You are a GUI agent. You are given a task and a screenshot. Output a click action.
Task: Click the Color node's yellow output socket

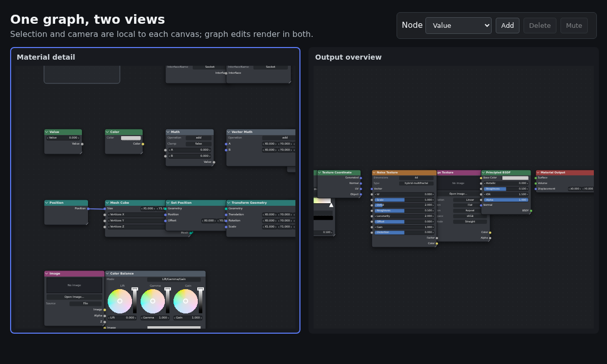143,144
